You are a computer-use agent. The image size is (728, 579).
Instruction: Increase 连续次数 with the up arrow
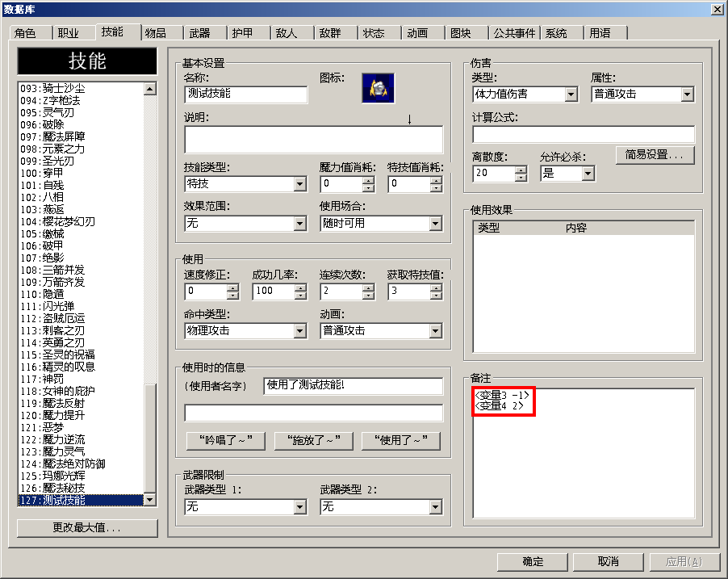click(x=368, y=288)
